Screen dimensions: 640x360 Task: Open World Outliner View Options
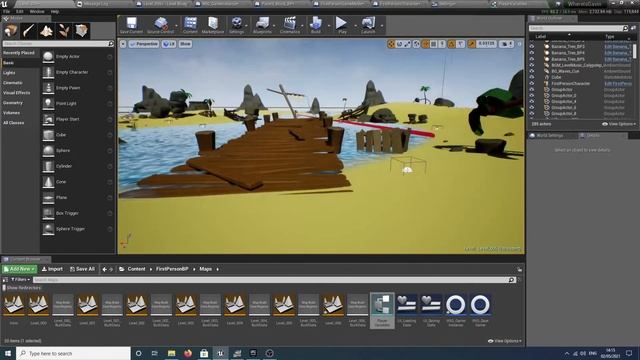point(619,124)
